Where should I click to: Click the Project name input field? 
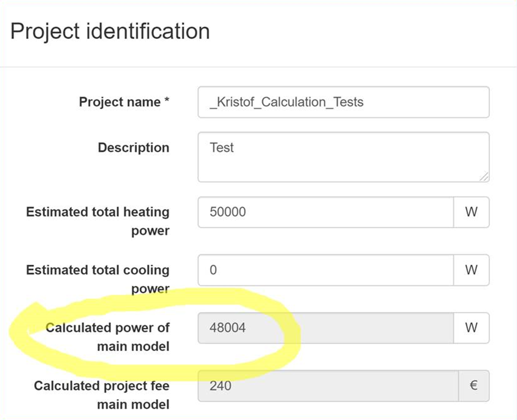click(343, 102)
